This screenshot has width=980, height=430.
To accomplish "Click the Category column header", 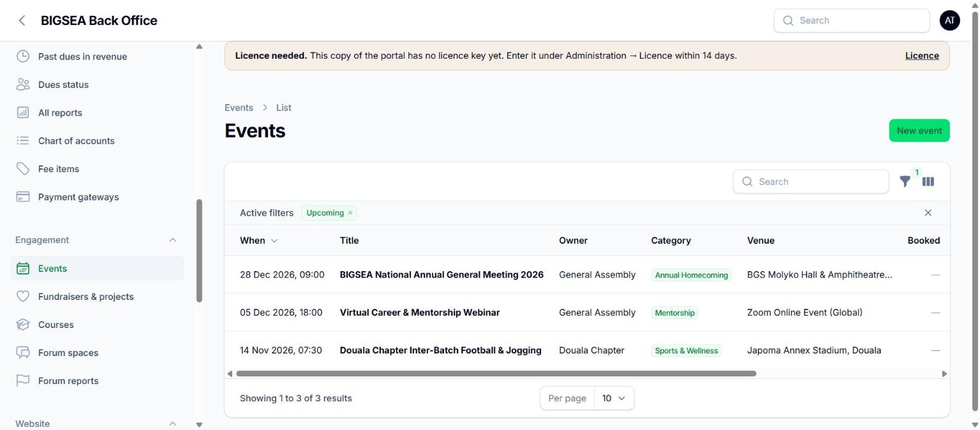I will click(671, 241).
